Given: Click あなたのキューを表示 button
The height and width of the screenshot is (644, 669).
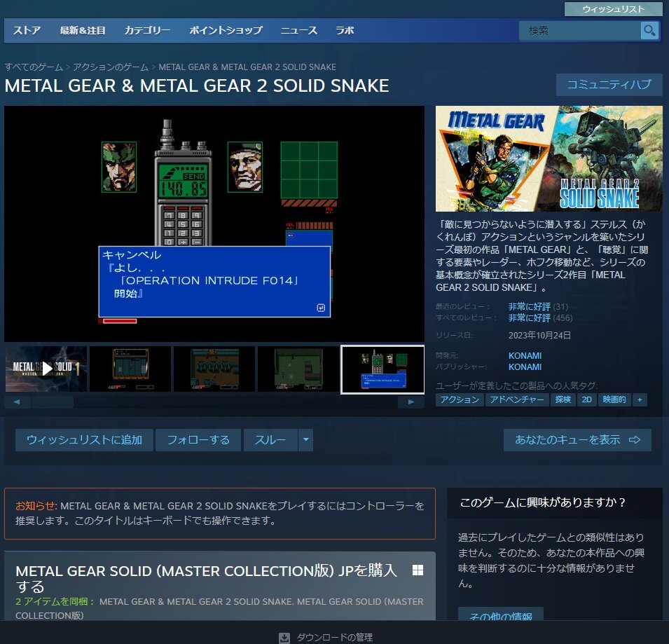Looking at the screenshot, I should coord(577,439).
